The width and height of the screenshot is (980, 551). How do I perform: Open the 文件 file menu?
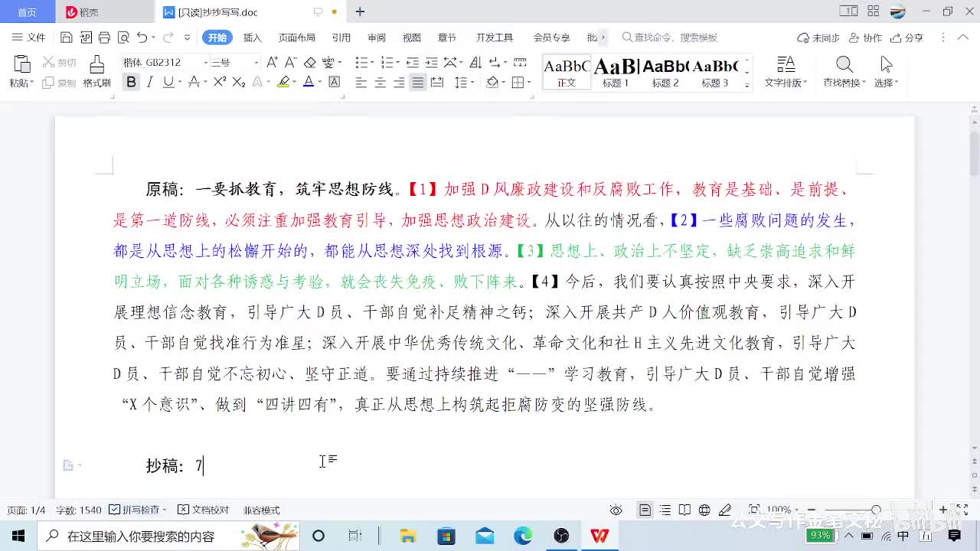point(29,37)
